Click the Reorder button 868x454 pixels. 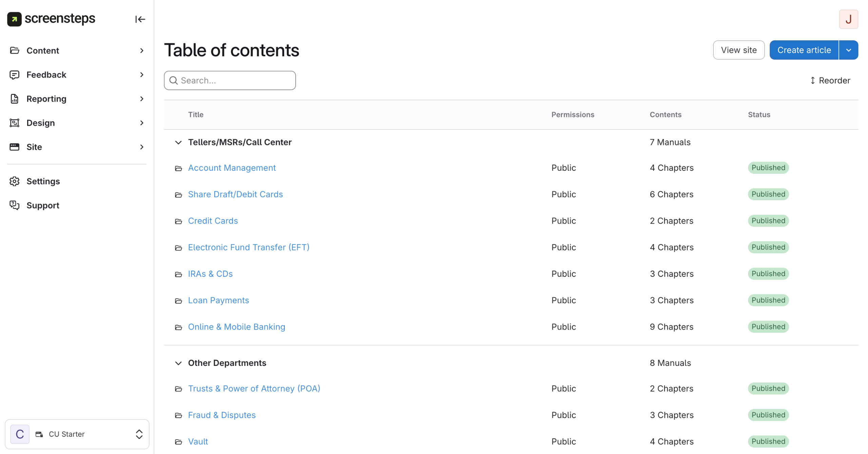tap(830, 81)
